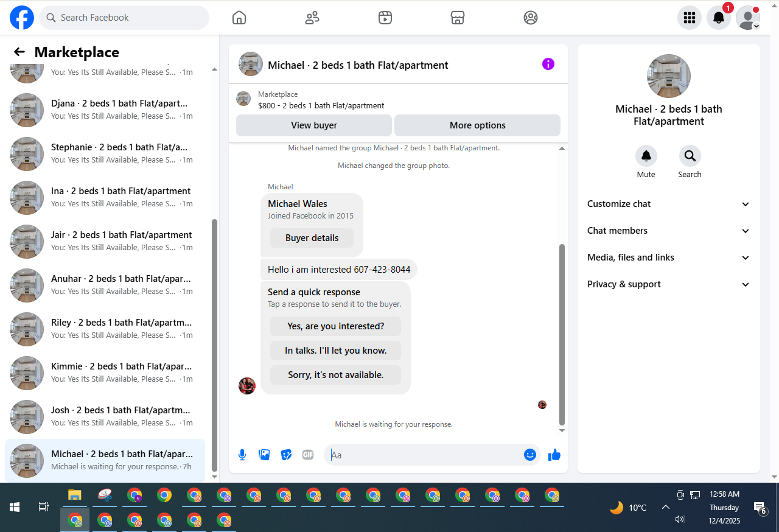
Task: Record a voice clip with microphone icon
Action: (242, 455)
